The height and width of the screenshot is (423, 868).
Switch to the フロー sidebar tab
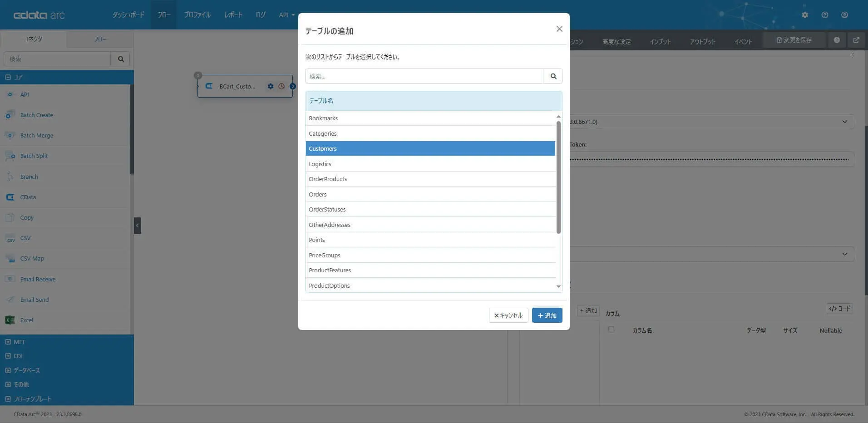100,39
